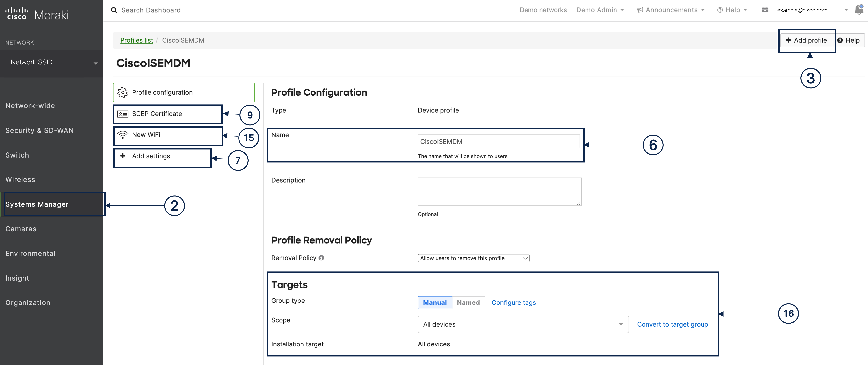This screenshot has width=868, height=365.
Task: Click the Profile configuration gear icon
Action: [x=123, y=92]
